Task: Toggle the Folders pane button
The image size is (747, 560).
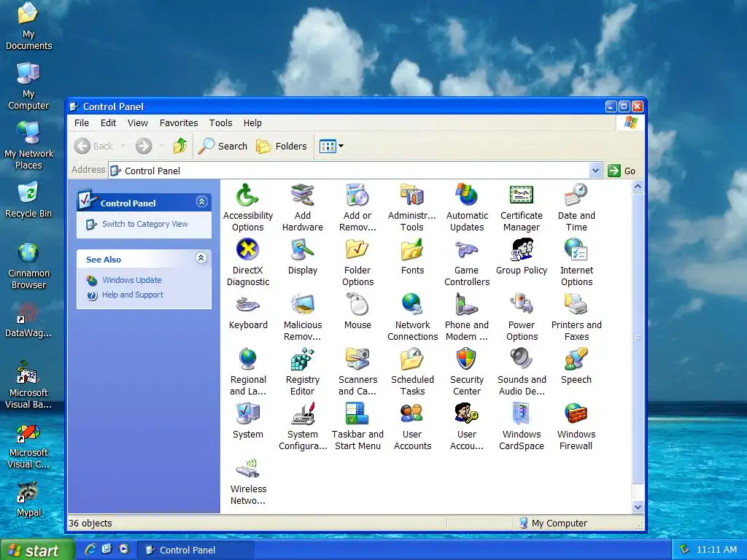Action: [282, 146]
